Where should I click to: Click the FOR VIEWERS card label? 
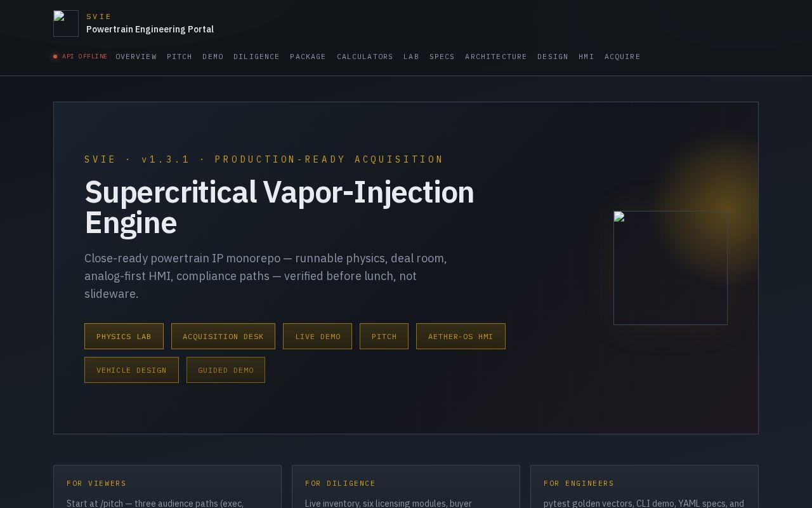tap(96, 483)
